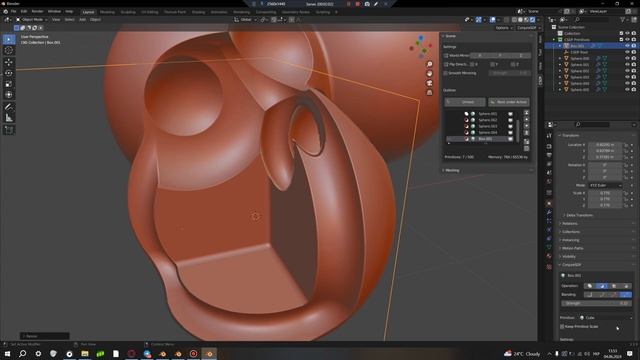Click the Location X input field
The width and height of the screenshot is (640, 360).
click(605, 145)
